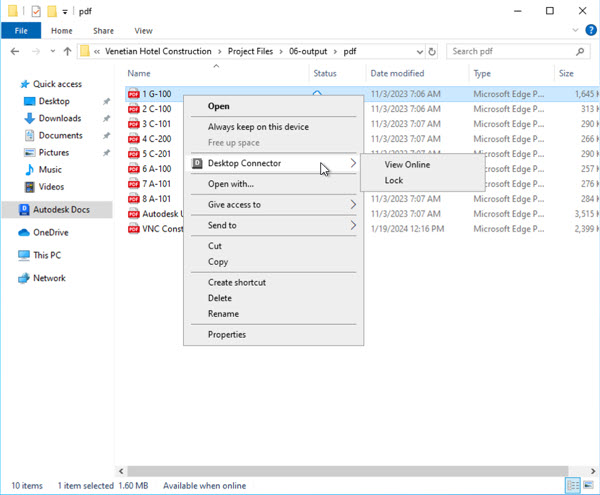This screenshot has height=495, width=600.
Task: Click the PDF icon of 4 C-200
Action: click(x=134, y=139)
